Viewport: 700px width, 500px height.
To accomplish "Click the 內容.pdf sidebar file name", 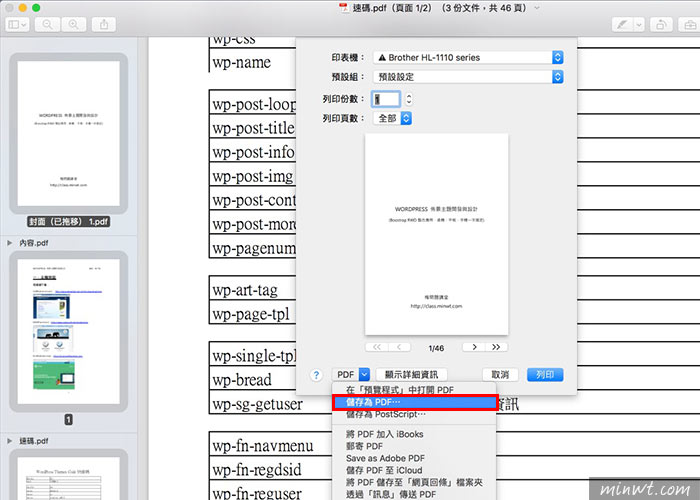I will pyautogui.click(x=33, y=243).
